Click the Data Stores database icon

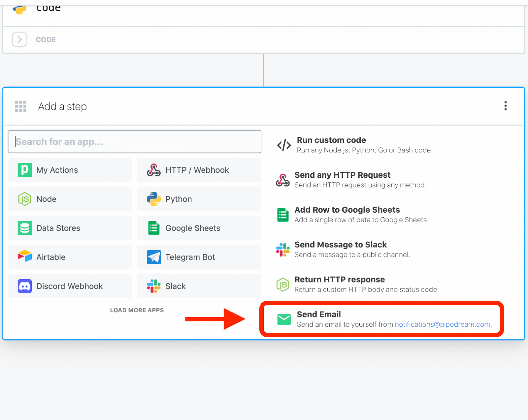click(25, 228)
